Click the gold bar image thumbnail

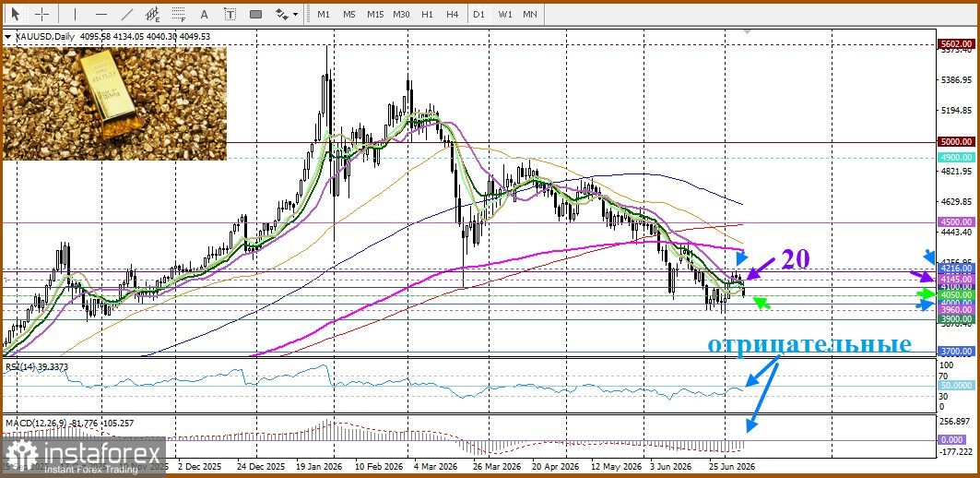[x=114, y=102]
